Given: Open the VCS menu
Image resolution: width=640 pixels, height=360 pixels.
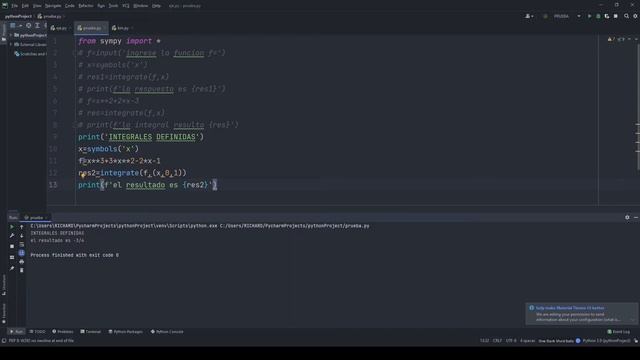Looking at the screenshot, I should 126,6.
